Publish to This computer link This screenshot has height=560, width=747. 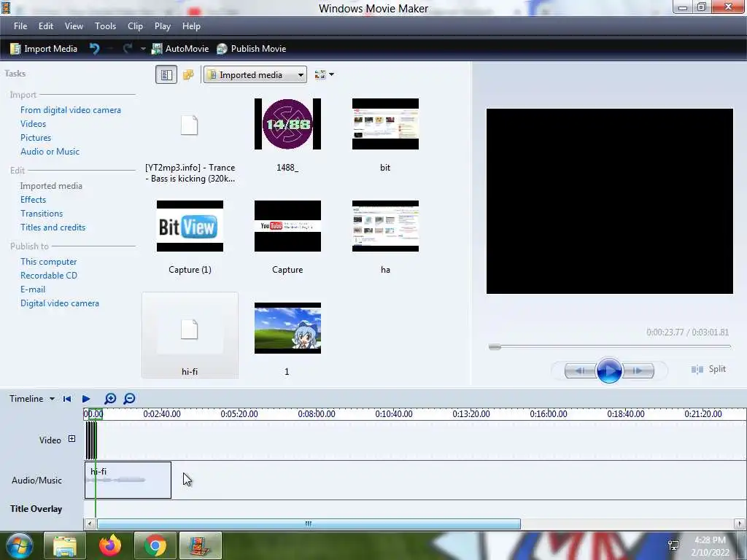[x=49, y=262]
